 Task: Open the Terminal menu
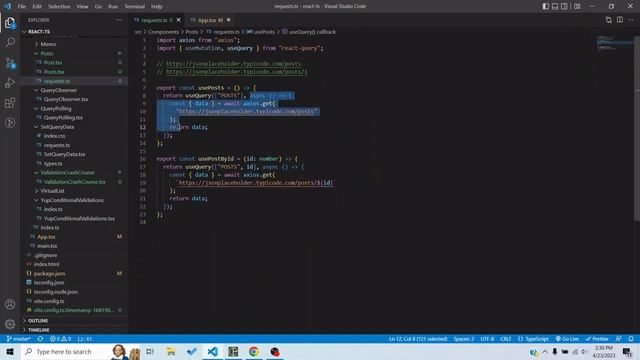click(135, 6)
